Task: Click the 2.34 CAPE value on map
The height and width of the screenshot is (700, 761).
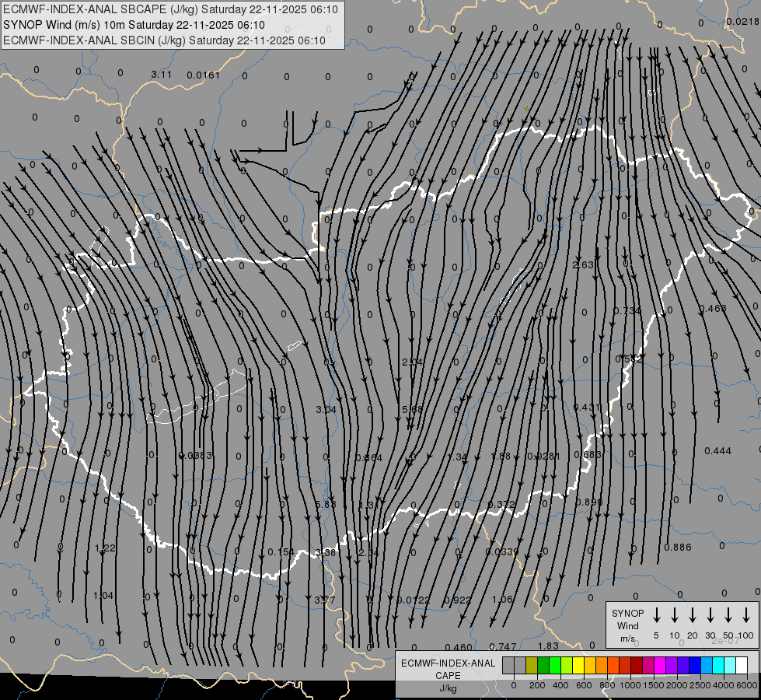Action: [x=369, y=552]
